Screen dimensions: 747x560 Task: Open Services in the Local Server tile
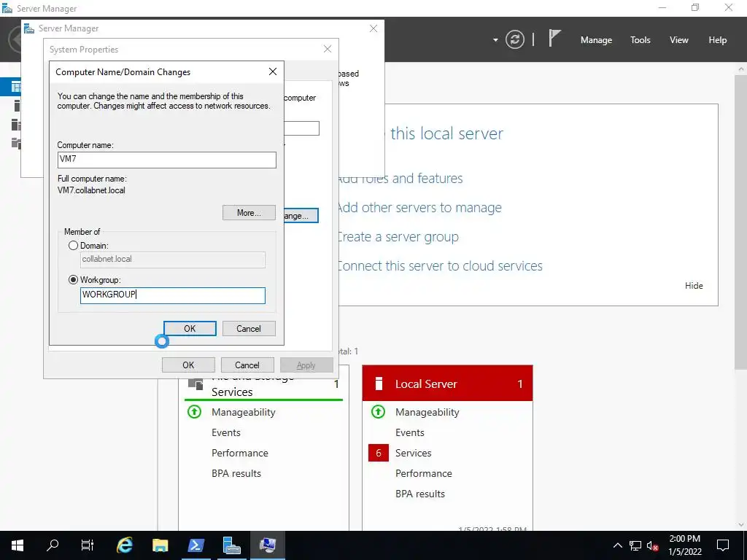coord(413,454)
